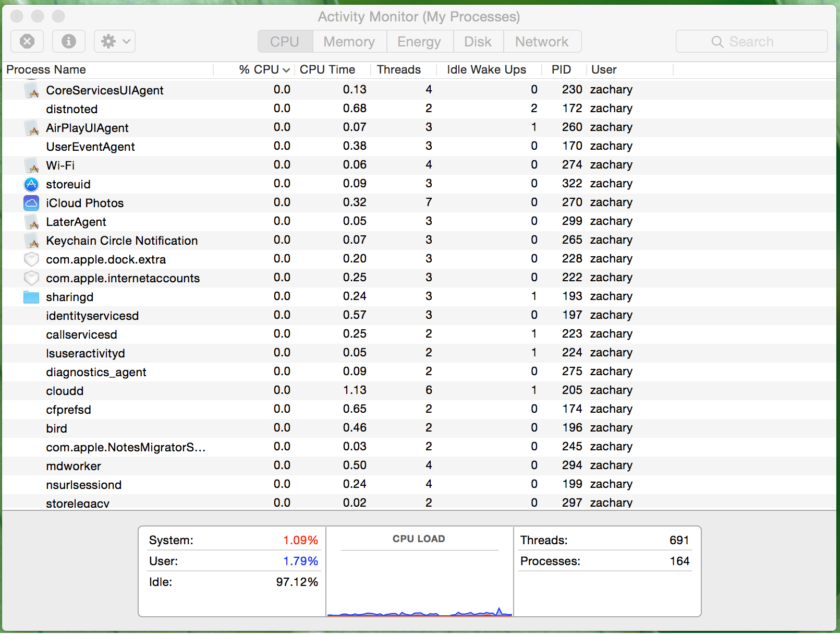Screen dimensions: 840x634
Task: Switch to the Memory tab
Action: pyautogui.click(x=349, y=41)
